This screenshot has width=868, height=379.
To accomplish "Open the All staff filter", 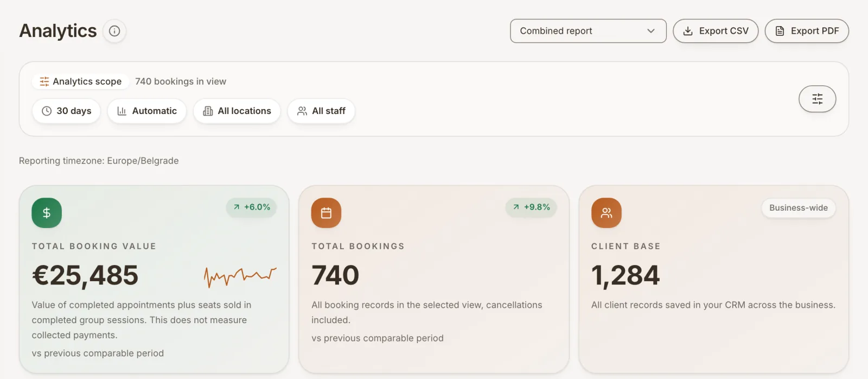I will pyautogui.click(x=321, y=111).
